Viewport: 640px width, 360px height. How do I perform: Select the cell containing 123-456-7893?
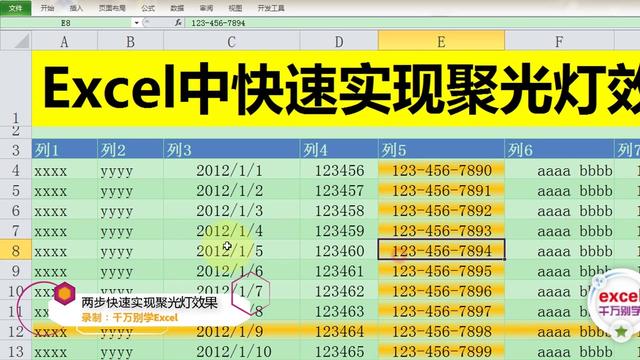pos(441,230)
